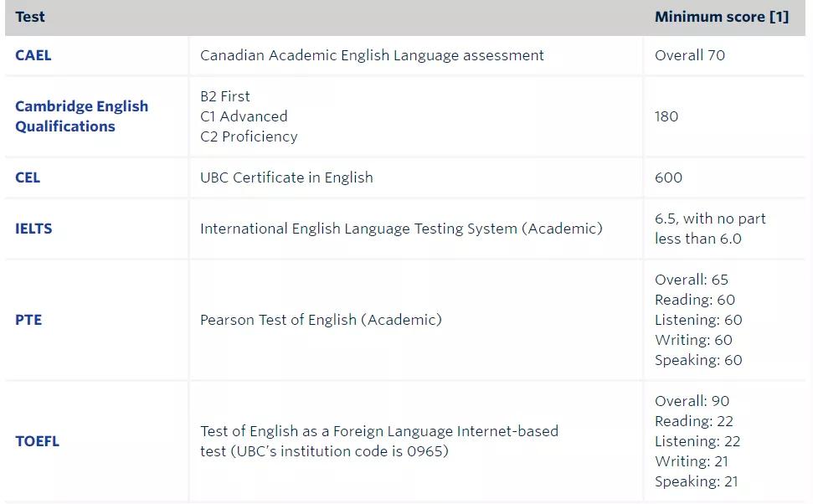Open the CEL link
813x504 pixels.
(28, 177)
